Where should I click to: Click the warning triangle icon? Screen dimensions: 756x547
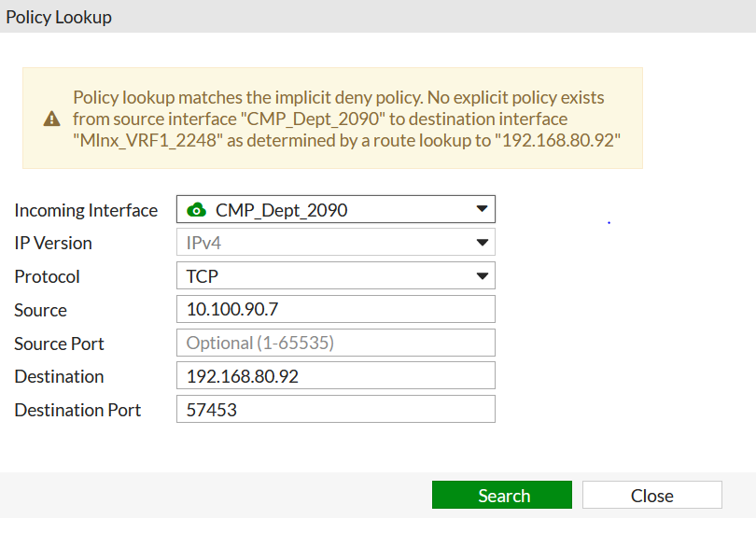(51, 119)
